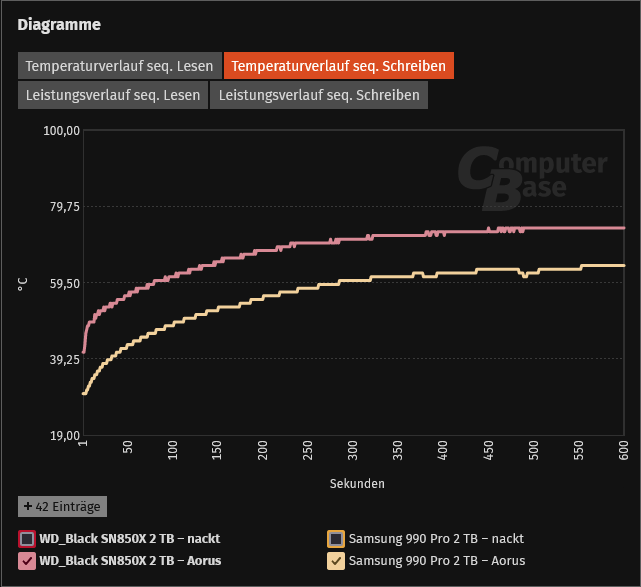The image size is (641, 587).
Task: Click the 300 x-axis tick label
Action: coord(352,450)
